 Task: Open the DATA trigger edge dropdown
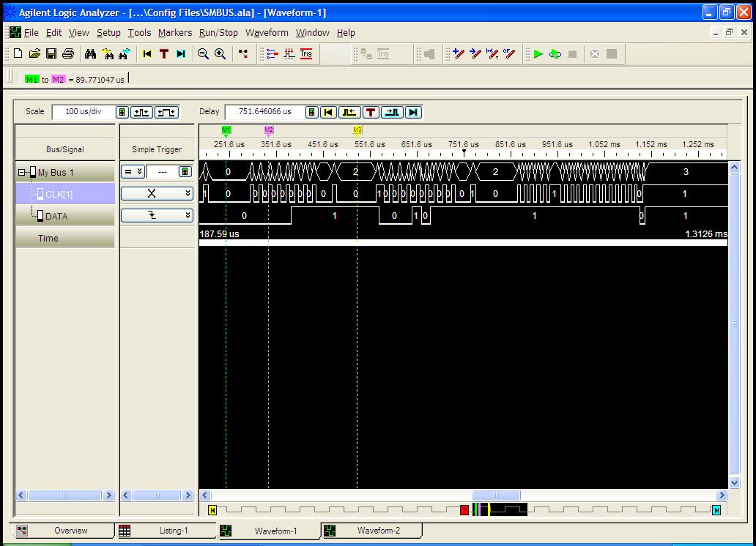(188, 216)
